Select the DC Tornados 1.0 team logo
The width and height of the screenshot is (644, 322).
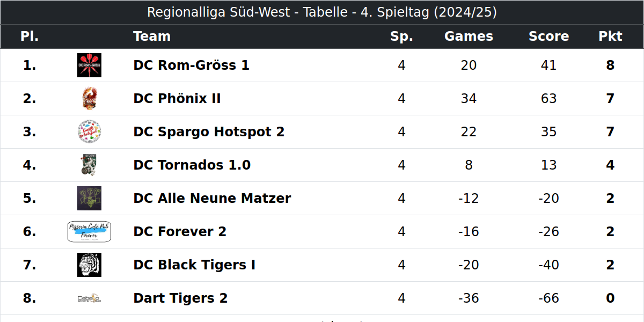89,165
